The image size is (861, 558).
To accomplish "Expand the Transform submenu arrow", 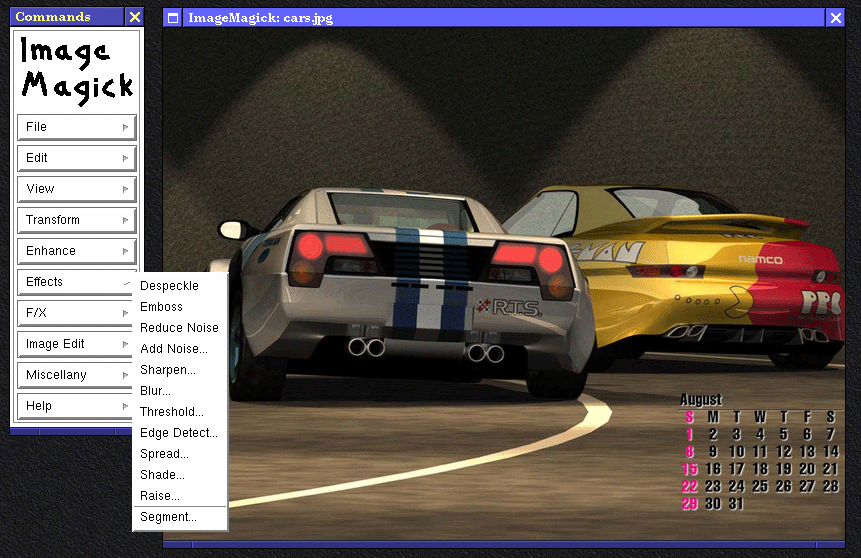I will pos(125,220).
